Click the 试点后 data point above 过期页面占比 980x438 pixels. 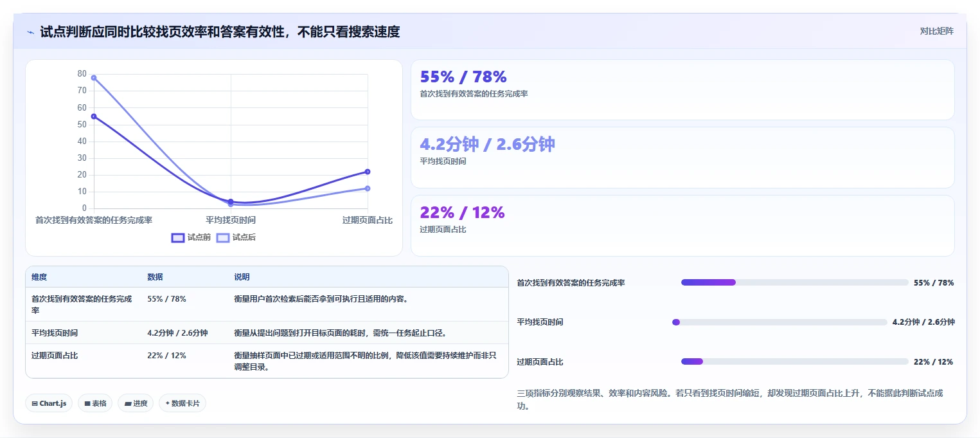(x=368, y=188)
